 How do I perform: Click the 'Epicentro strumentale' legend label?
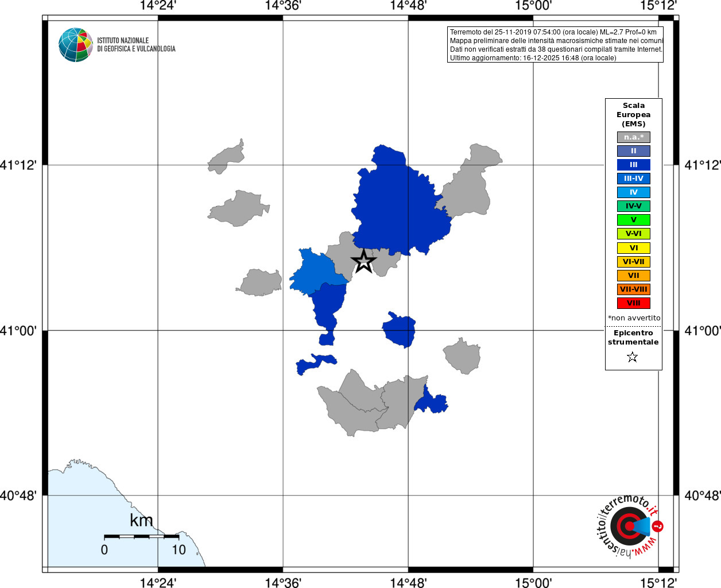tap(633, 338)
